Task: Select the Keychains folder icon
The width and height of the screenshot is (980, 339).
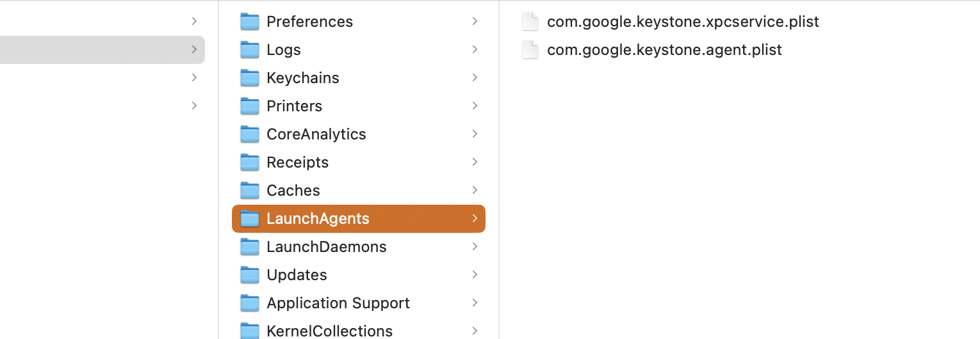Action: 249,78
